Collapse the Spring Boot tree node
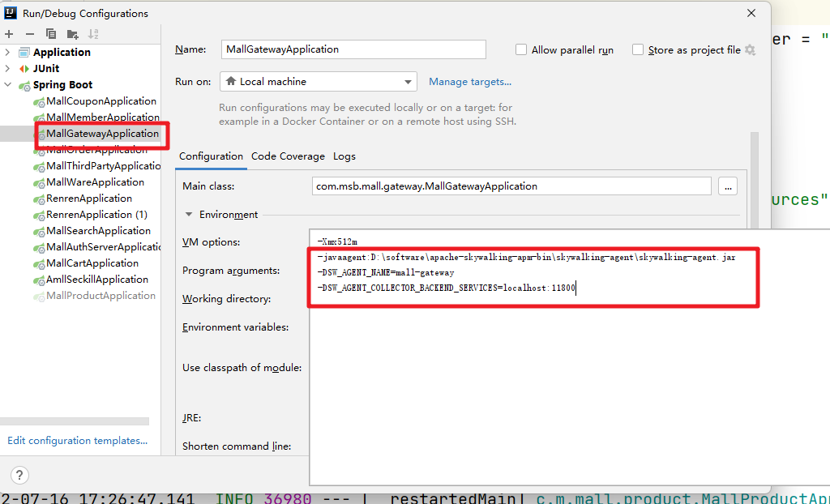 pyautogui.click(x=7, y=85)
